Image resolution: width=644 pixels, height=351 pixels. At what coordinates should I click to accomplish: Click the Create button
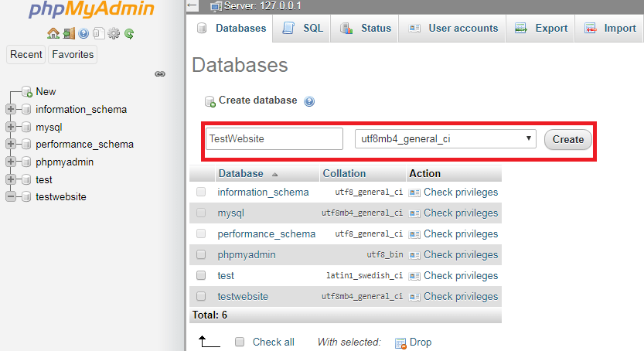tap(568, 140)
